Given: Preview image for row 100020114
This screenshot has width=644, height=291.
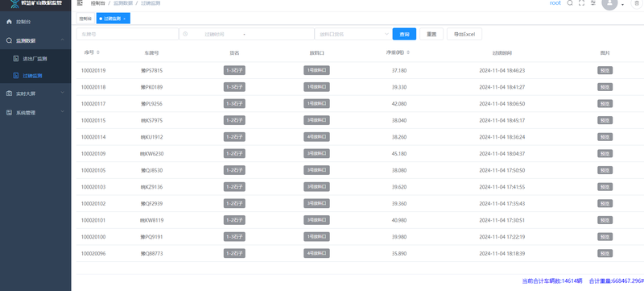Looking at the screenshot, I should coord(605,137).
